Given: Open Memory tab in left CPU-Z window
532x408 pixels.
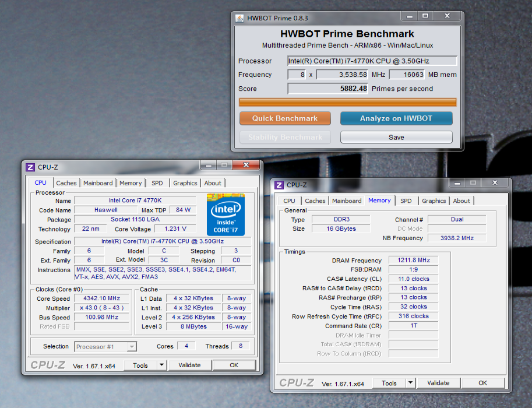Looking at the screenshot, I should (x=131, y=183).
